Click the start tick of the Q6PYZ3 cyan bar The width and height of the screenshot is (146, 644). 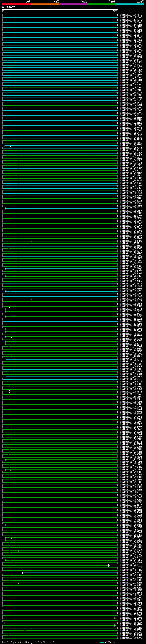pyautogui.click(x=22, y=573)
